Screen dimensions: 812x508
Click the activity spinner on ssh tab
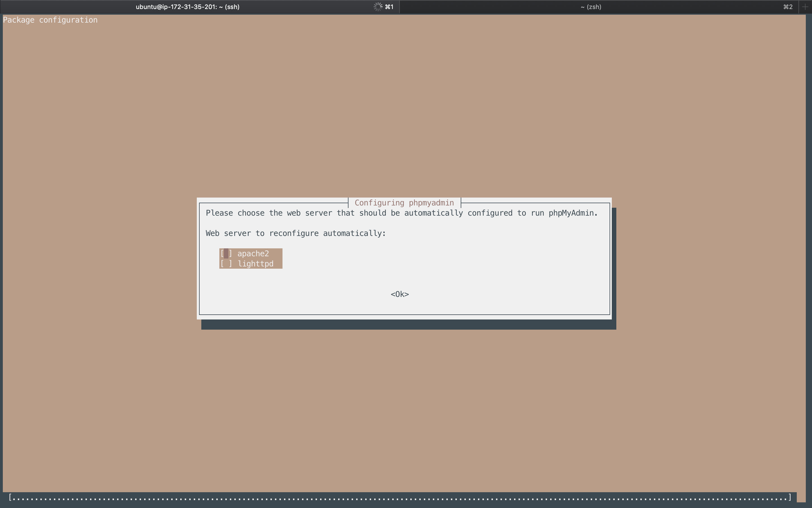tap(378, 7)
